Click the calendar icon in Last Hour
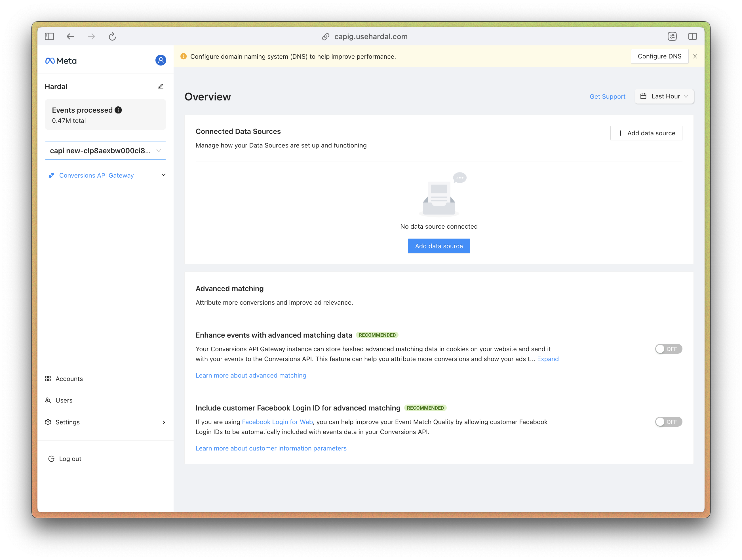This screenshot has width=742, height=560. click(643, 96)
